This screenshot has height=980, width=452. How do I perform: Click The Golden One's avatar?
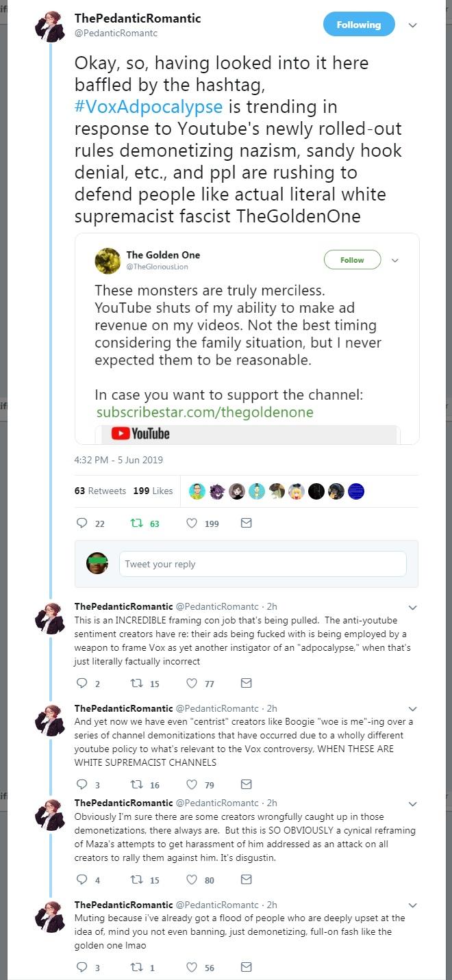tap(108, 260)
